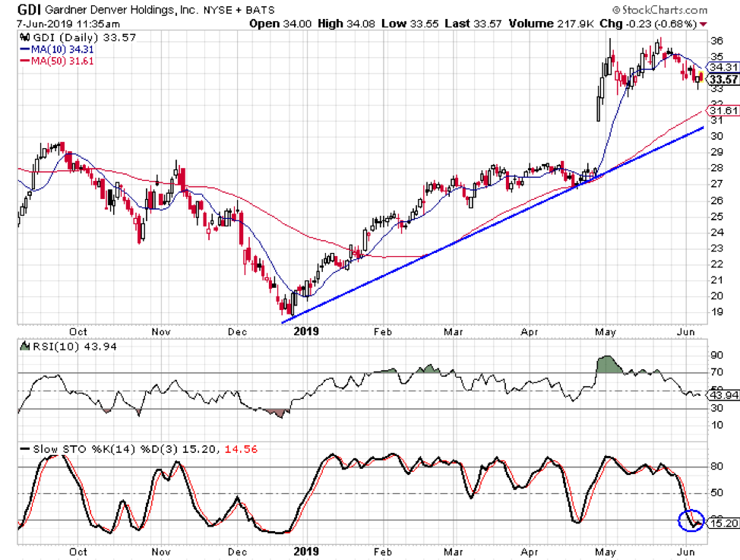This screenshot has width=740, height=560.
Task: Click the Last 33.57 value
Action: [x=473, y=24]
